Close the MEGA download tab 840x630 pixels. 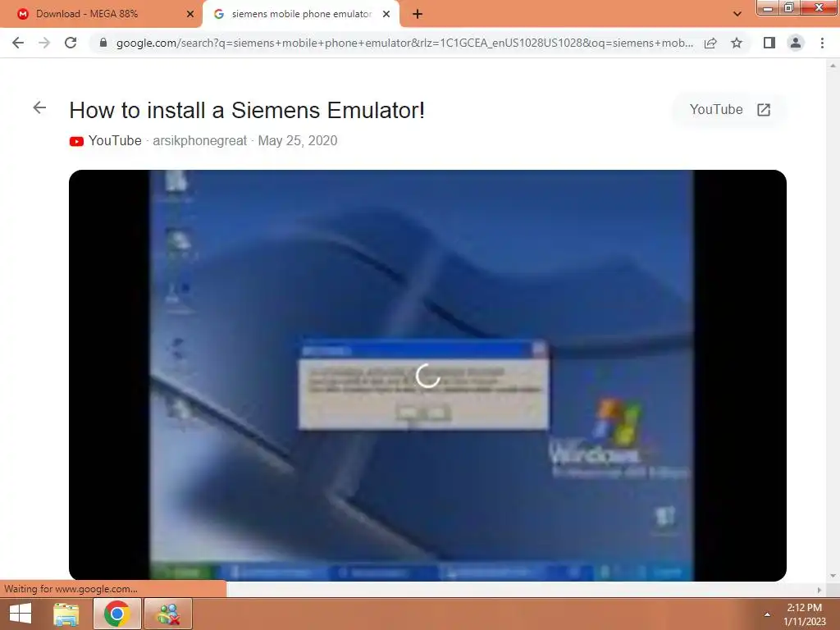(x=189, y=14)
